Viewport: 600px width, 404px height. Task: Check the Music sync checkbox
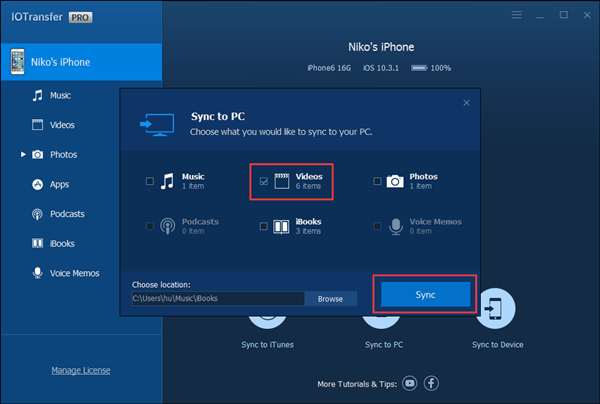[x=150, y=181]
